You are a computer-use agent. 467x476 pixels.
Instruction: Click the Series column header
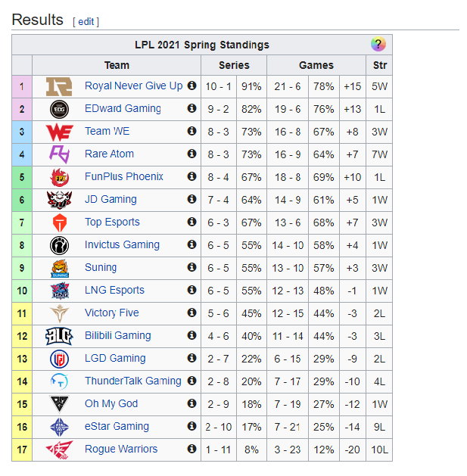[234, 65]
